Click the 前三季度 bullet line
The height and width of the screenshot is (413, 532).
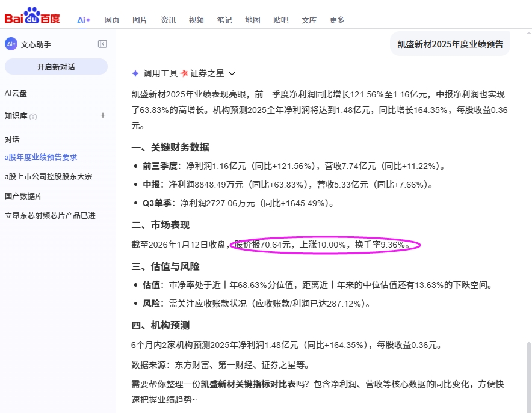coord(294,166)
